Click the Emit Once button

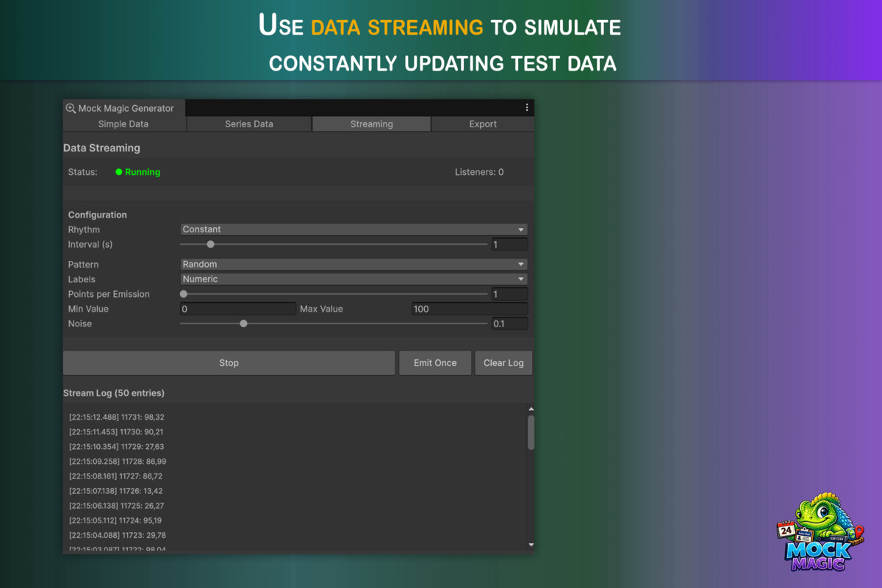pos(435,362)
